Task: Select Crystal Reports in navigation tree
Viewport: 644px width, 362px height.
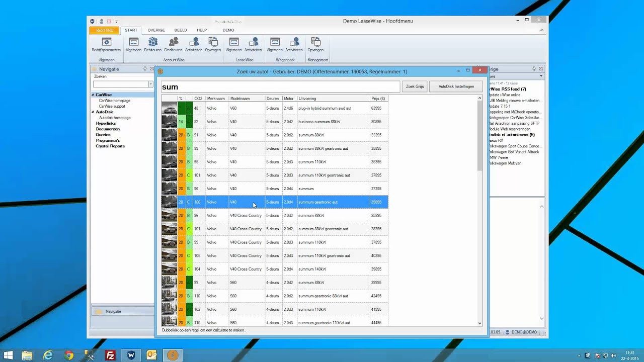Action: [x=110, y=146]
